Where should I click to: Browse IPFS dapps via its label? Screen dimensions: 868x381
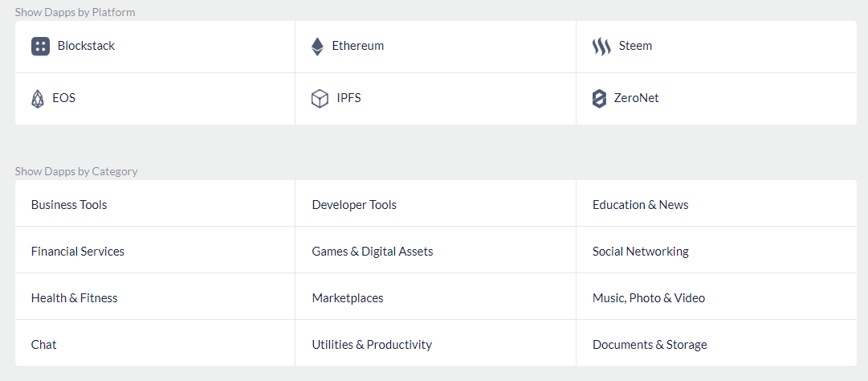(348, 99)
